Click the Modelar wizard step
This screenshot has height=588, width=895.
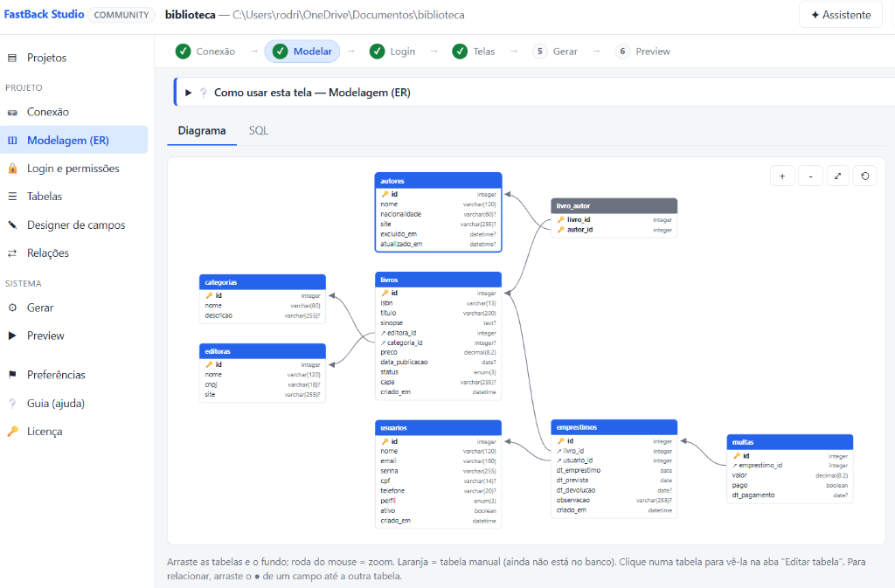click(x=302, y=52)
